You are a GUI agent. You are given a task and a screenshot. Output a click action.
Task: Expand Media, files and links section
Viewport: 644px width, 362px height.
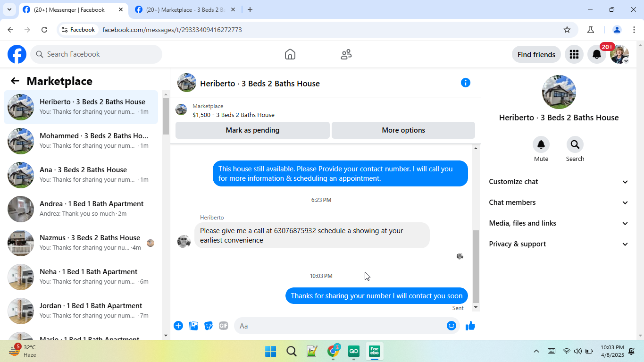[559, 223]
